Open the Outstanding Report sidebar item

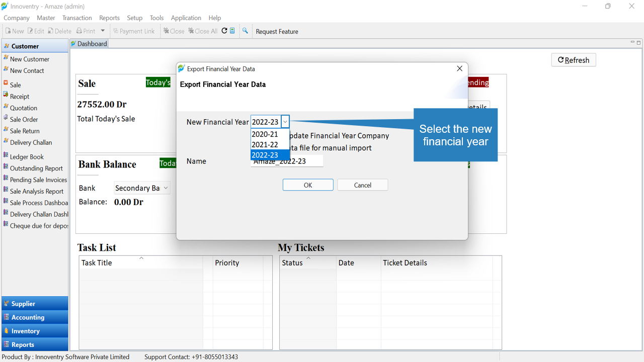36,168
